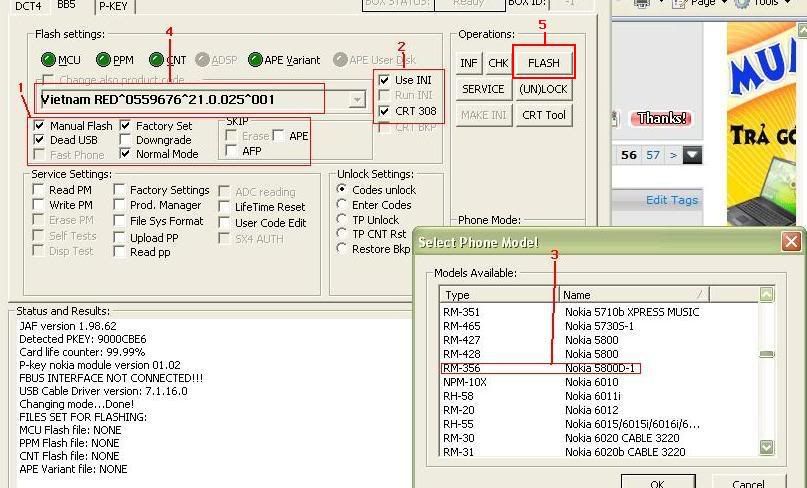
Task: Go to next forum page arrow
Action: [673, 155]
